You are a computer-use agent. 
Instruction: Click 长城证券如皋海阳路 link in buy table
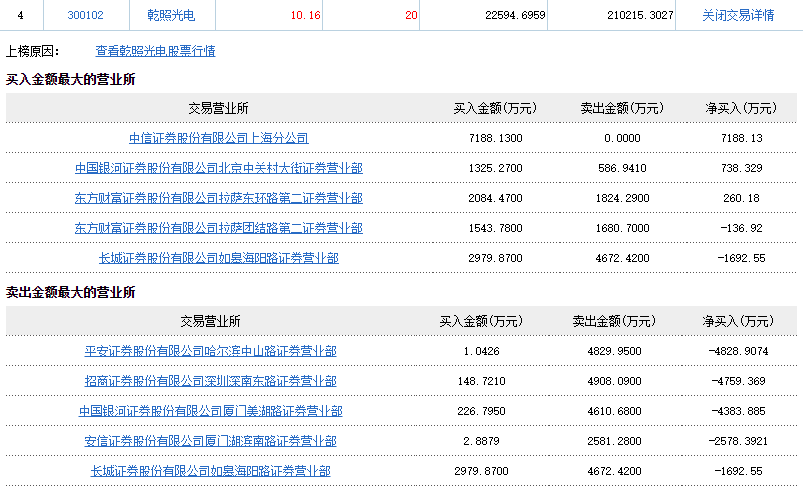[x=218, y=258]
